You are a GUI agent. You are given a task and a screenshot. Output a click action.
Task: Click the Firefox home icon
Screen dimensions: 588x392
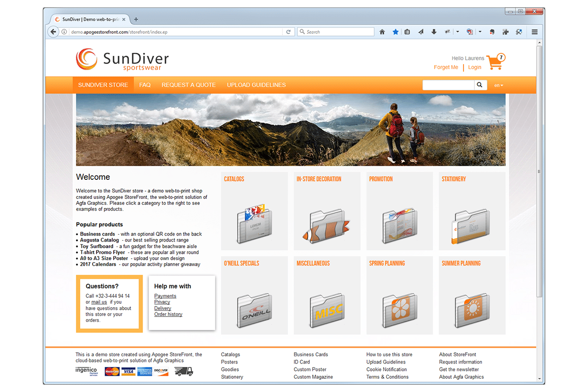pos(382,32)
